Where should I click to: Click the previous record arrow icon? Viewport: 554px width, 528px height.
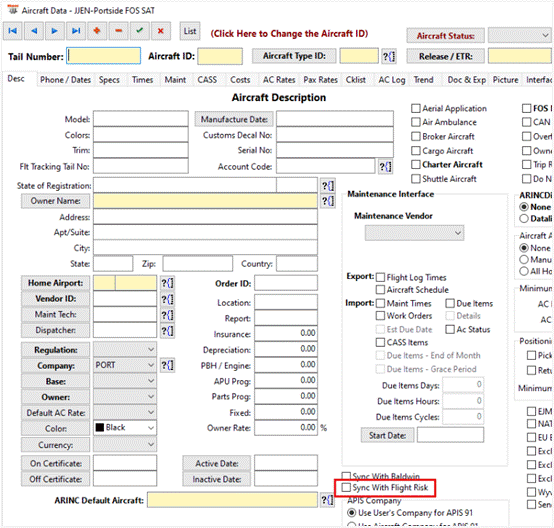coord(34,31)
